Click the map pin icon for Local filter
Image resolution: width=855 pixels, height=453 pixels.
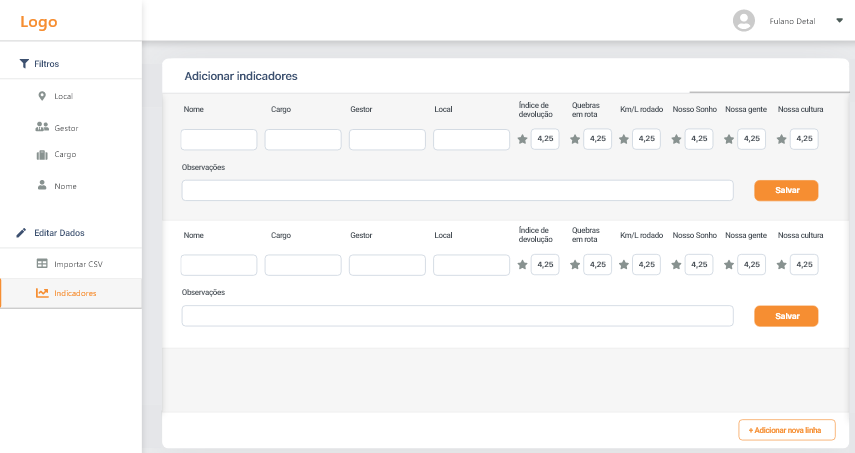coord(42,96)
